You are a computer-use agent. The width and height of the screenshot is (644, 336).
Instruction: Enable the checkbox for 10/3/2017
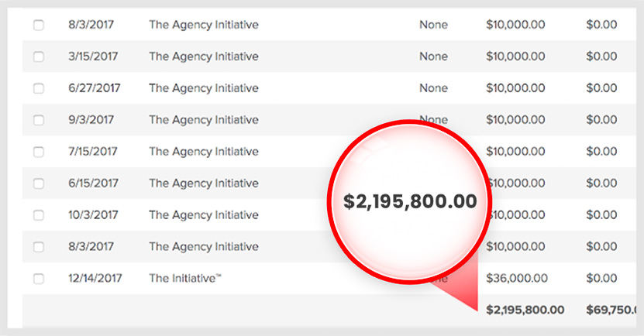point(39,215)
